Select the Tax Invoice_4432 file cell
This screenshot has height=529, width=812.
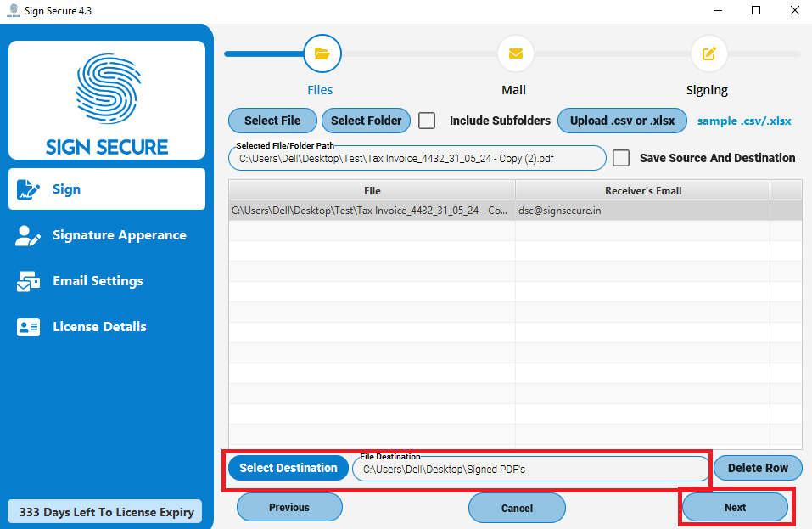click(372, 211)
